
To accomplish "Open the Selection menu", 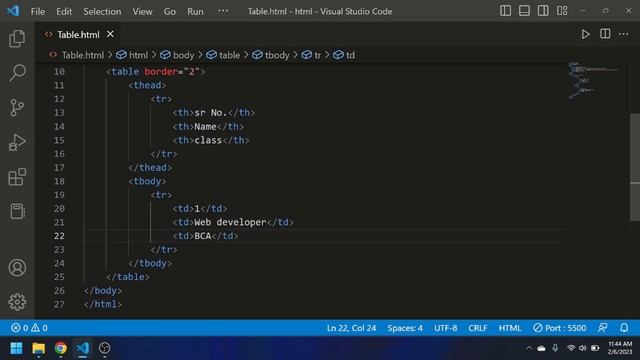I will [102, 11].
